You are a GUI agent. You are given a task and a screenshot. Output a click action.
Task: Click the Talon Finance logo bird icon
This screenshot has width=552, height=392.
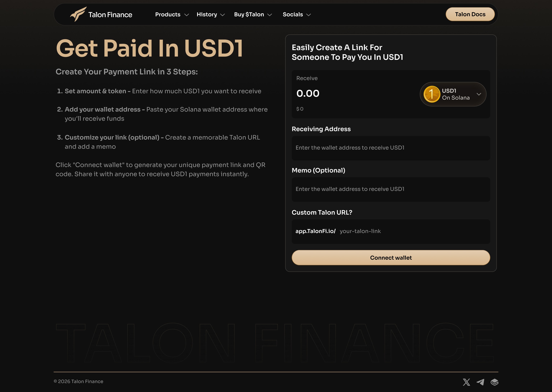79,14
